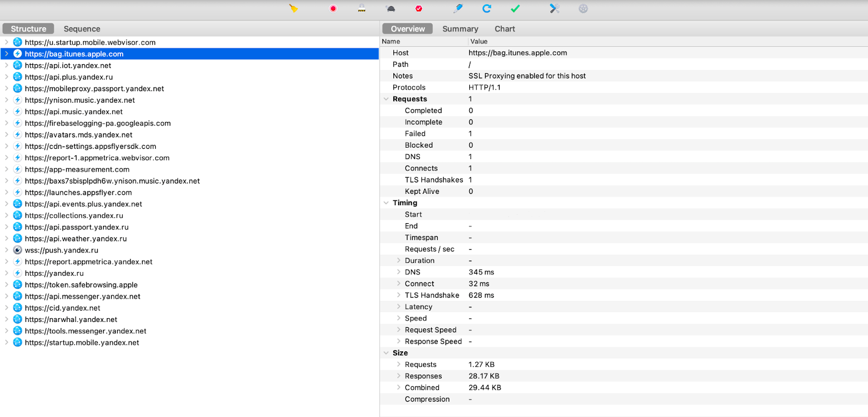Clear the session with the broom icon
The height and width of the screenshot is (417, 868).
click(293, 9)
